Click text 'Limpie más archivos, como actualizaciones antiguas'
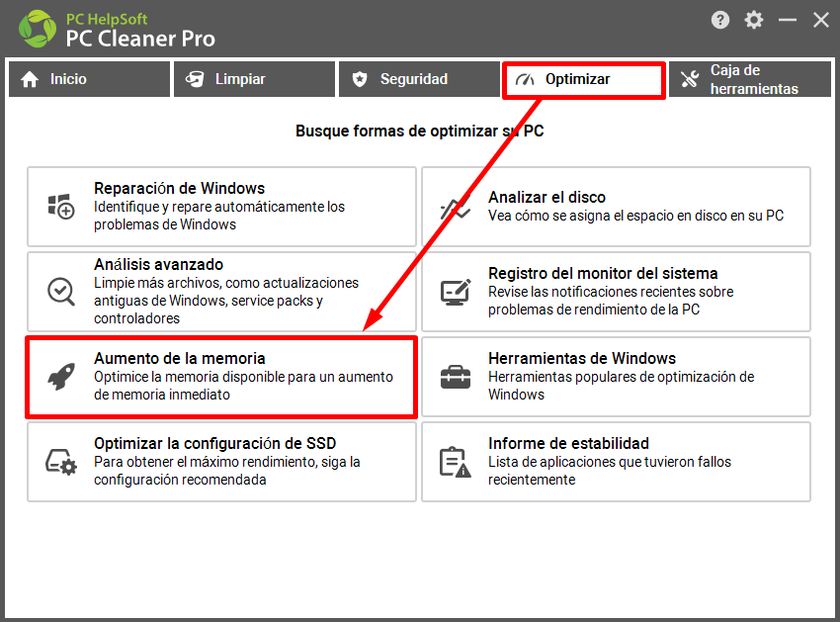The height and width of the screenshot is (622, 840). (x=226, y=301)
